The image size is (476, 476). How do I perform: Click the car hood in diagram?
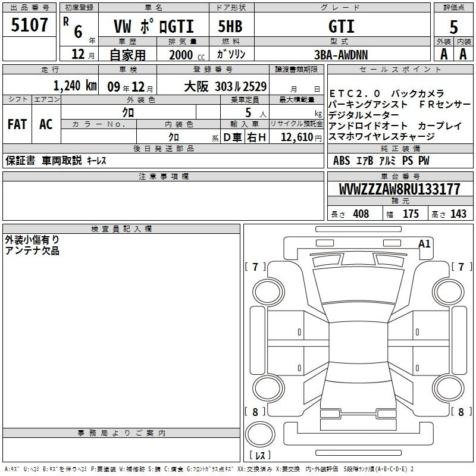tap(358, 286)
